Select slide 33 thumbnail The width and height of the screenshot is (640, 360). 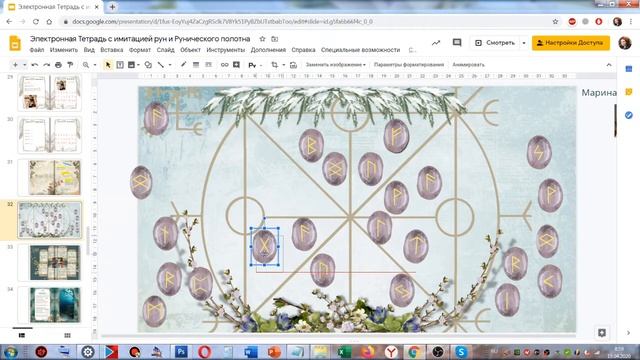(x=49, y=262)
